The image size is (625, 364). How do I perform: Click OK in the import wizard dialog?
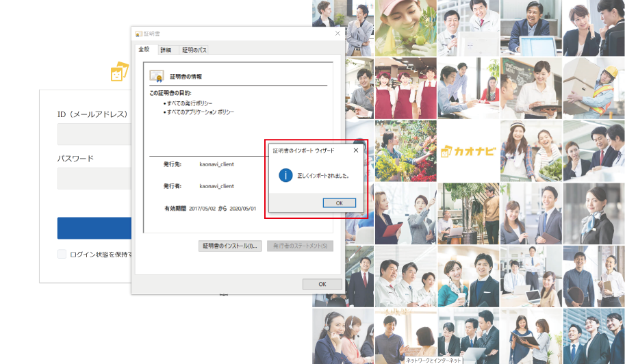pos(340,203)
